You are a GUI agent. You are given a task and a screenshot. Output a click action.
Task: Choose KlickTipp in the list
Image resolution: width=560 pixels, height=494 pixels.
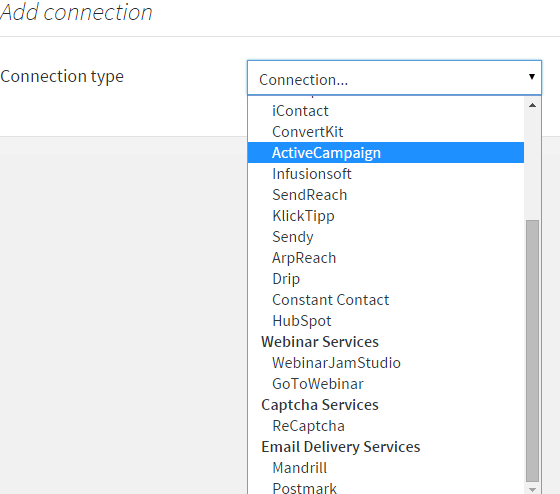pyautogui.click(x=386, y=216)
